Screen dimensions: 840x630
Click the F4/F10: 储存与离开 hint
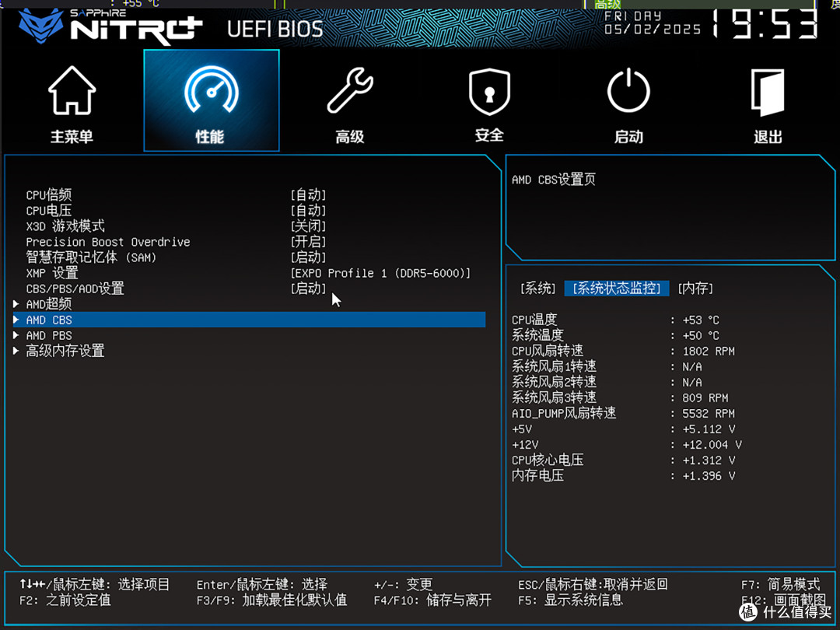tap(432, 600)
